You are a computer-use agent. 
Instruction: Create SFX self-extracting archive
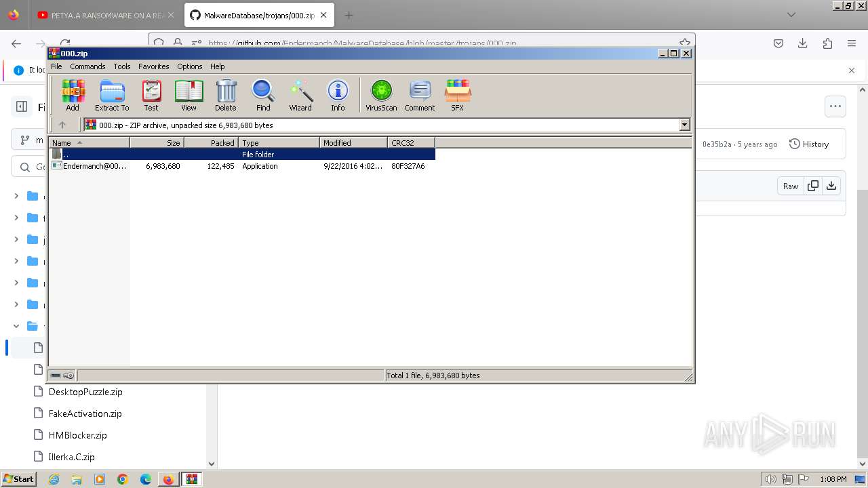[x=458, y=95]
